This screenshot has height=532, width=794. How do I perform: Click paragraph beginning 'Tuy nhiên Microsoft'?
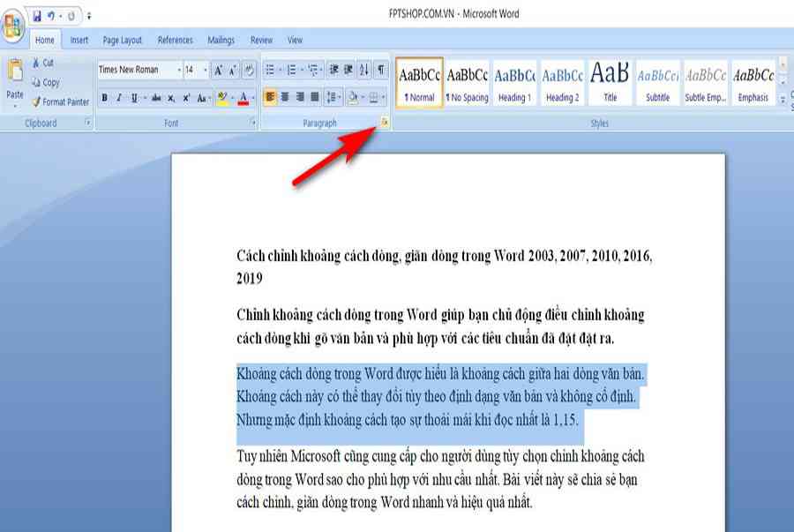click(x=440, y=479)
